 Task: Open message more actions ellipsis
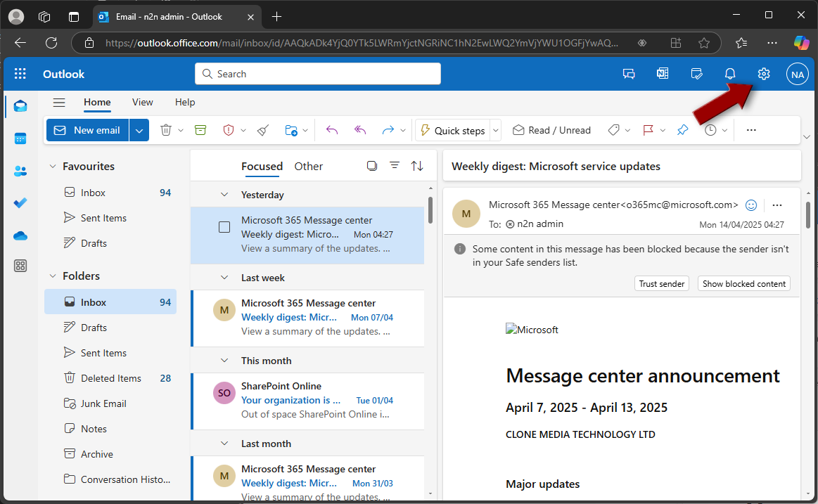click(777, 205)
